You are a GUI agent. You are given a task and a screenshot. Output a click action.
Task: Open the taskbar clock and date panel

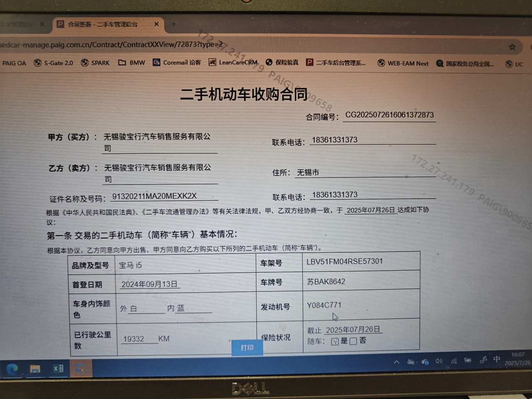click(x=517, y=359)
